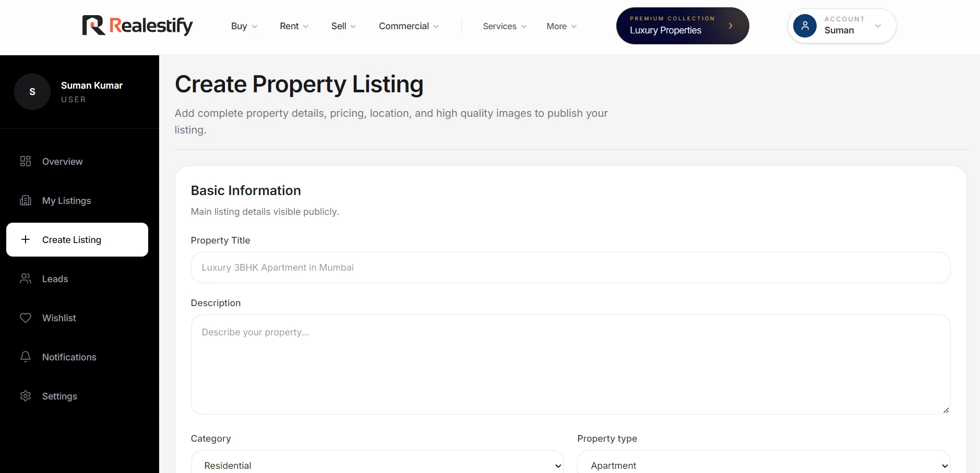Click the Wishlist heart icon
The image size is (980, 473).
point(26,318)
